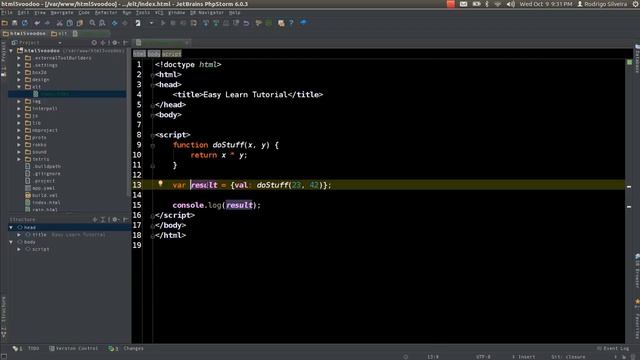This screenshot has width=640, height=360.
Task: Click the Synchronize toolbar icon
Action: point(25,23)
